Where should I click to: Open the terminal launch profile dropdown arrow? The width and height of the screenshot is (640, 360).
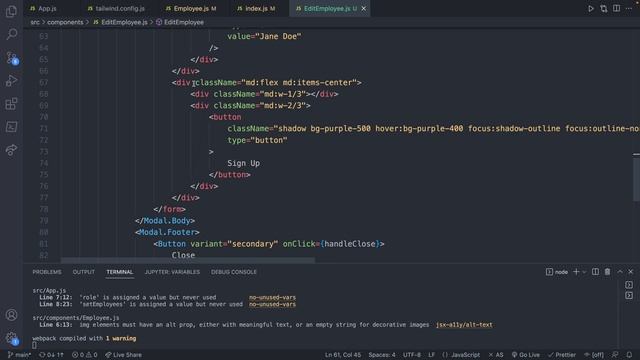[584, 272]
